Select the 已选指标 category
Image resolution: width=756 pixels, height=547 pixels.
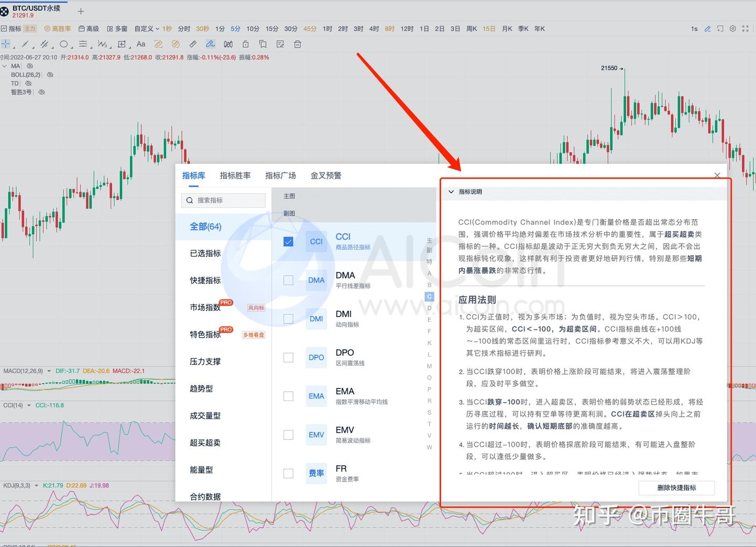(205, 254)
